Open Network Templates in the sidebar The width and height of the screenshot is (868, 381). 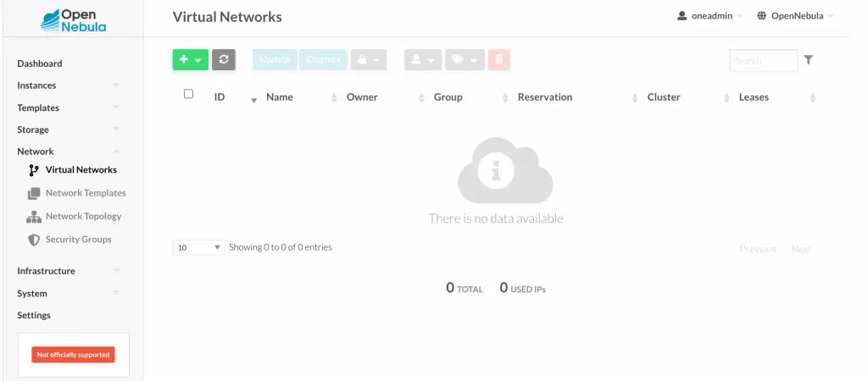coord(86,193)
